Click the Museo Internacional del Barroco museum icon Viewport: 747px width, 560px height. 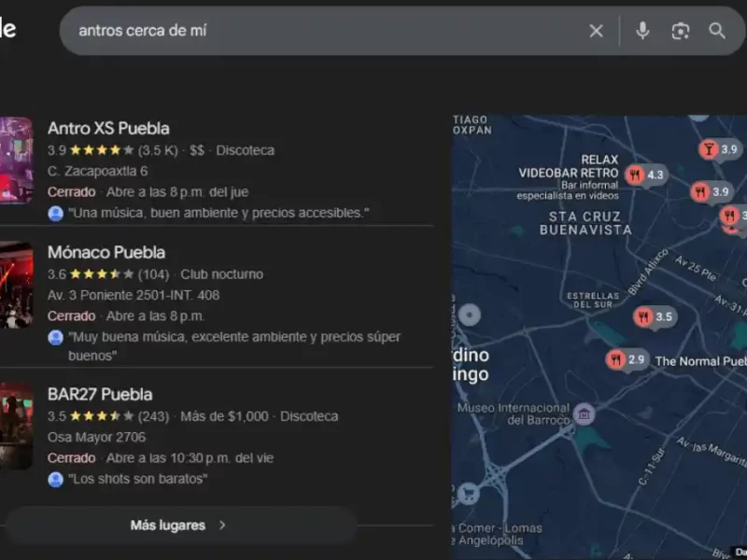click(x=585, y=413)
